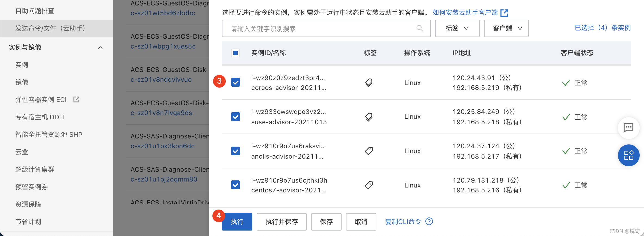Open 预留实例券 sidebar item
Image resolution: width=644 pixels, height=236 pixels.
point(32,187)
